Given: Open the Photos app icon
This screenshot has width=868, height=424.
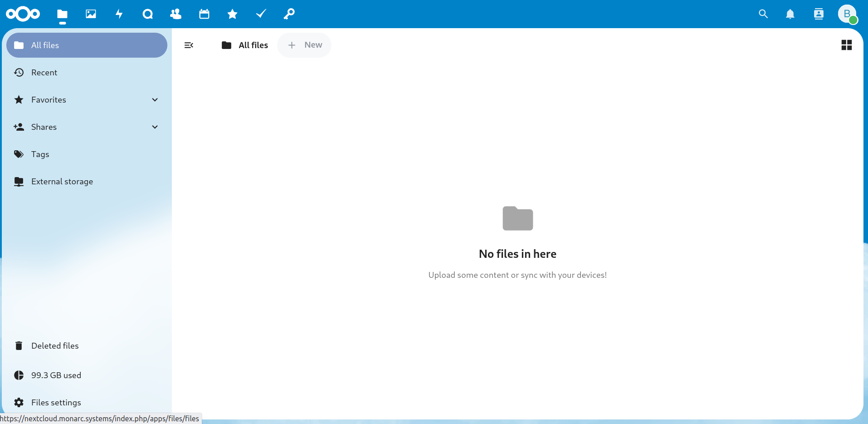Looking at the screenshot, I should [x=91, y=14].
